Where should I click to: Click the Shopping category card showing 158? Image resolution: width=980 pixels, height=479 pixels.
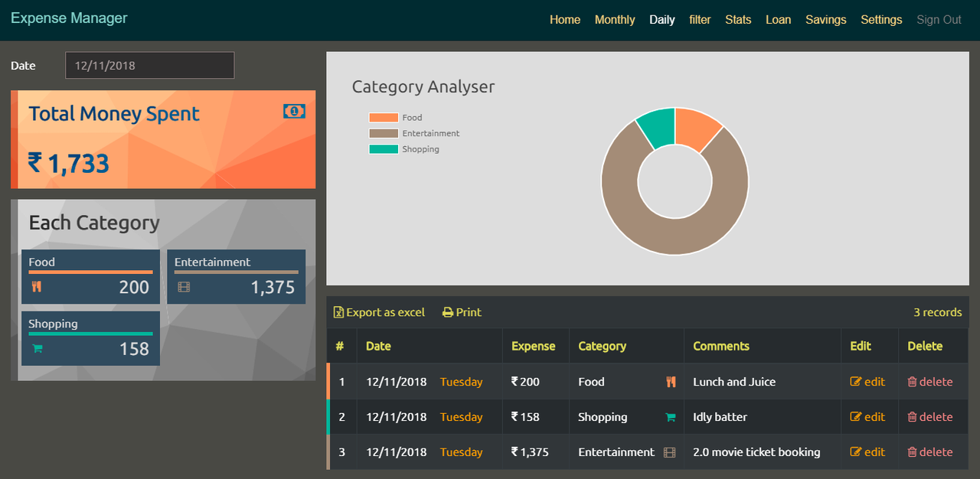coord(90,338)
